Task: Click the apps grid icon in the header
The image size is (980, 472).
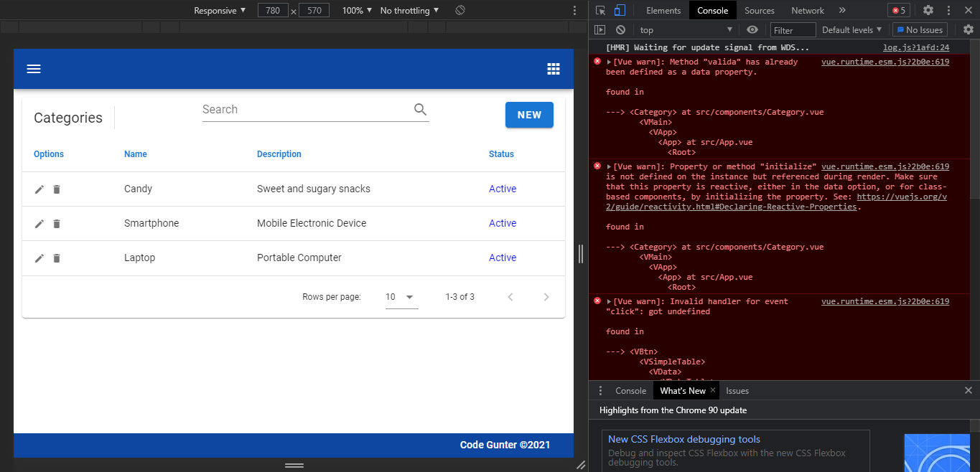Action: pyautogui.click(x=554, y=68)
